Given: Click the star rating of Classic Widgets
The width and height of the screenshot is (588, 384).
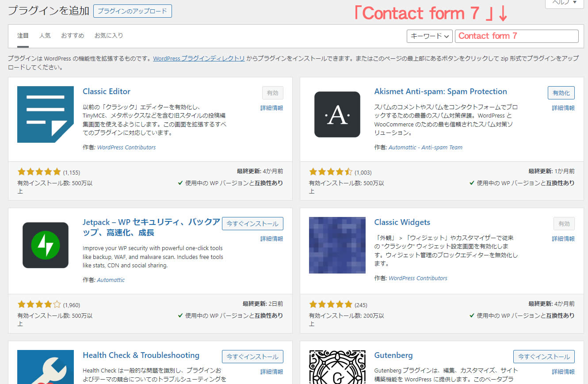Looking at the screenshot, I should tap(331, 304).
